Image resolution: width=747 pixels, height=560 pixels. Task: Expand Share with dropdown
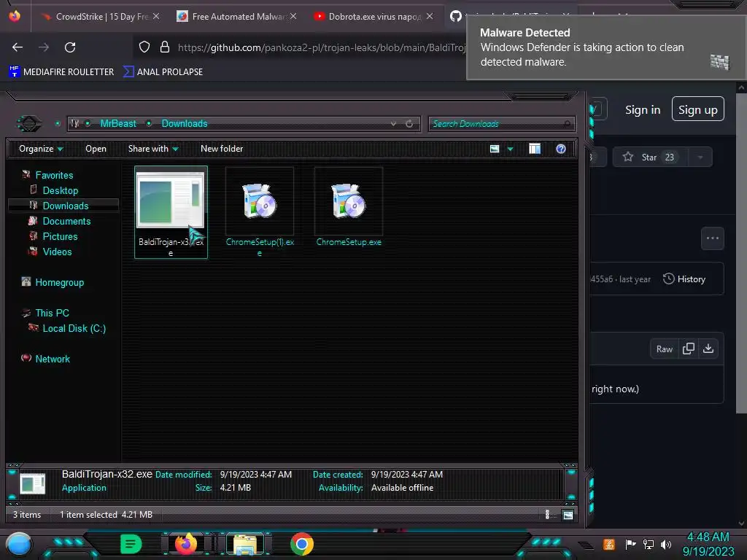153,149
